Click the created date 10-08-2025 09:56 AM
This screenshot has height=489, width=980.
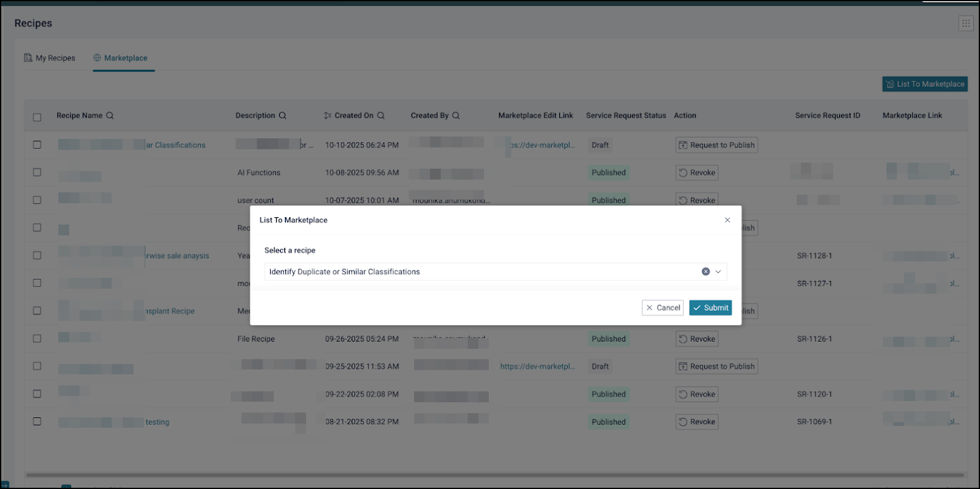point(362,173)
